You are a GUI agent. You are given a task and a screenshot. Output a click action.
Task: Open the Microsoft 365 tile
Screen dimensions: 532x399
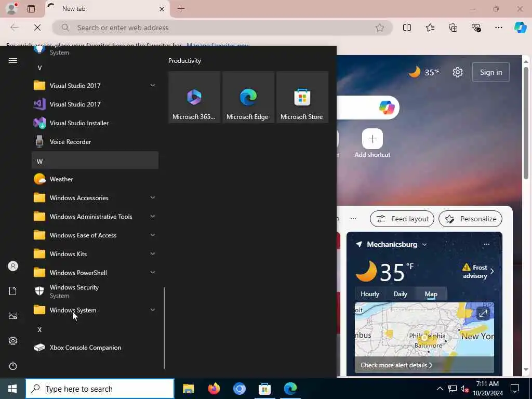click(x=194, y=97)
